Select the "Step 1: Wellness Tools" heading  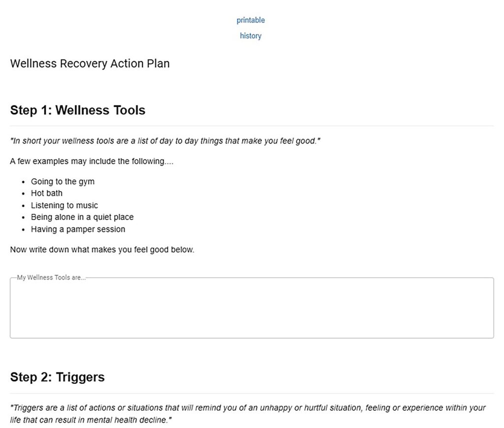78,110
